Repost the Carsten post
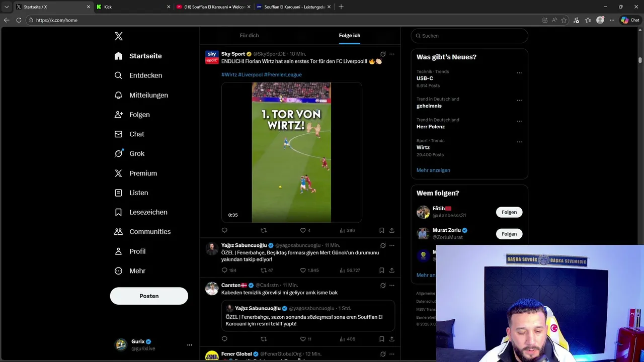Viewport: 644px width, 362px height. pyautogui.click(x=264, y=339)
